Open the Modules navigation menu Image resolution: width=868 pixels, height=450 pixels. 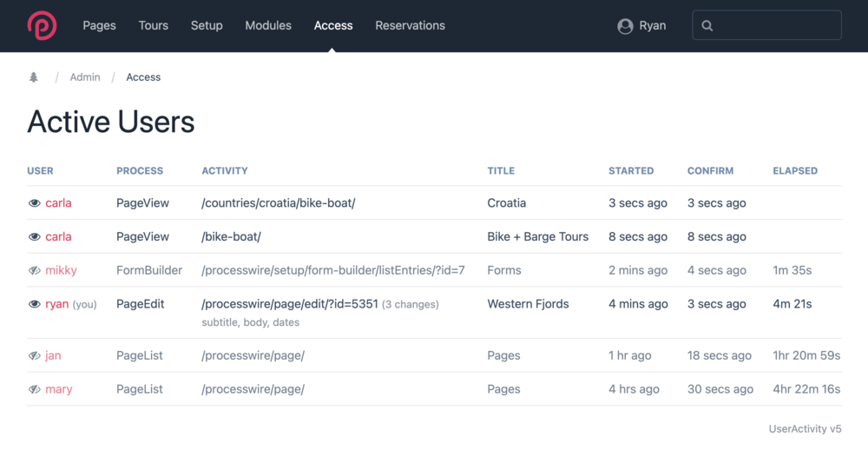(x=268, y=25)
